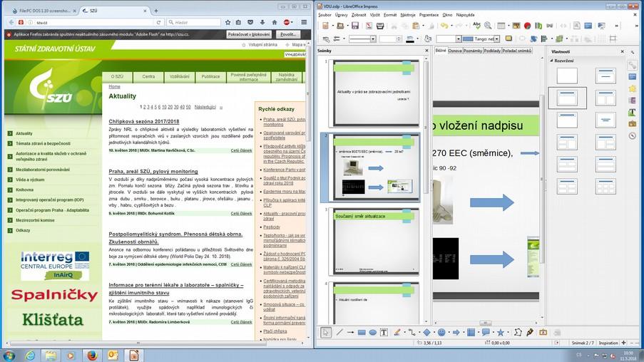The height and width of the screenshot is (362, 644).
Task: Select the Stars shape tool
Action: (x=500, y=333)
